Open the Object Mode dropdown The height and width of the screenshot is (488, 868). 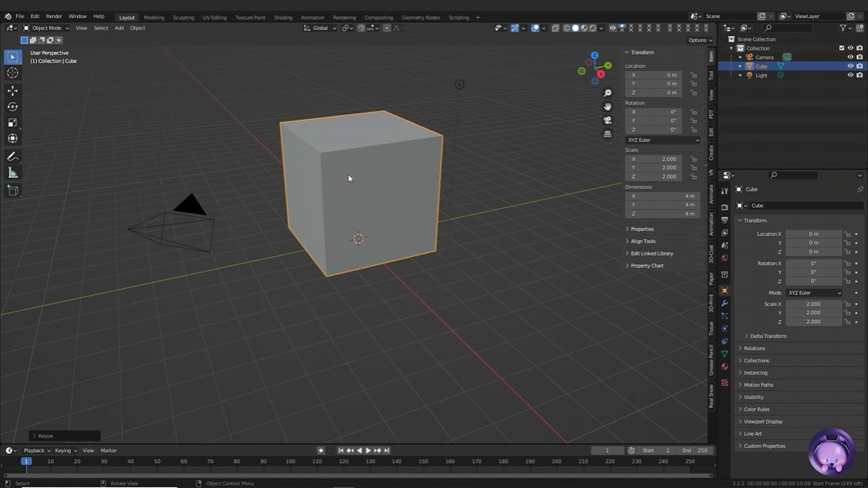pyautogui.click(x=46, y=28)
